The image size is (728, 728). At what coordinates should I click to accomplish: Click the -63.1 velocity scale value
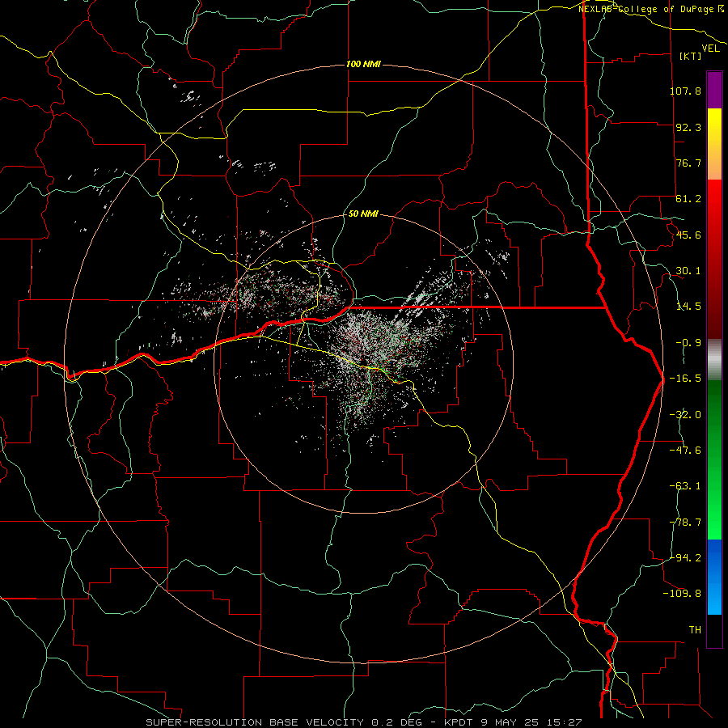click(x=685, y=486)
